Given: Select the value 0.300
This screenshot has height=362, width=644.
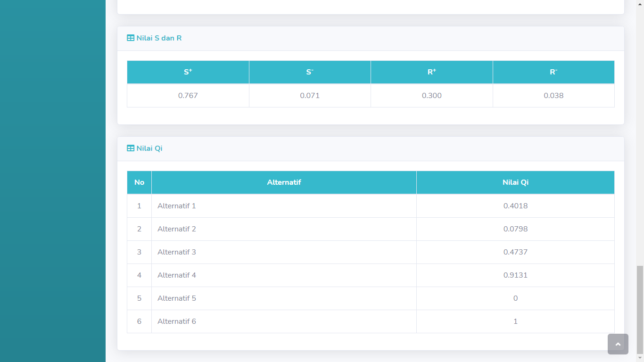Looking at the screenshot, I should pos(432,95).
